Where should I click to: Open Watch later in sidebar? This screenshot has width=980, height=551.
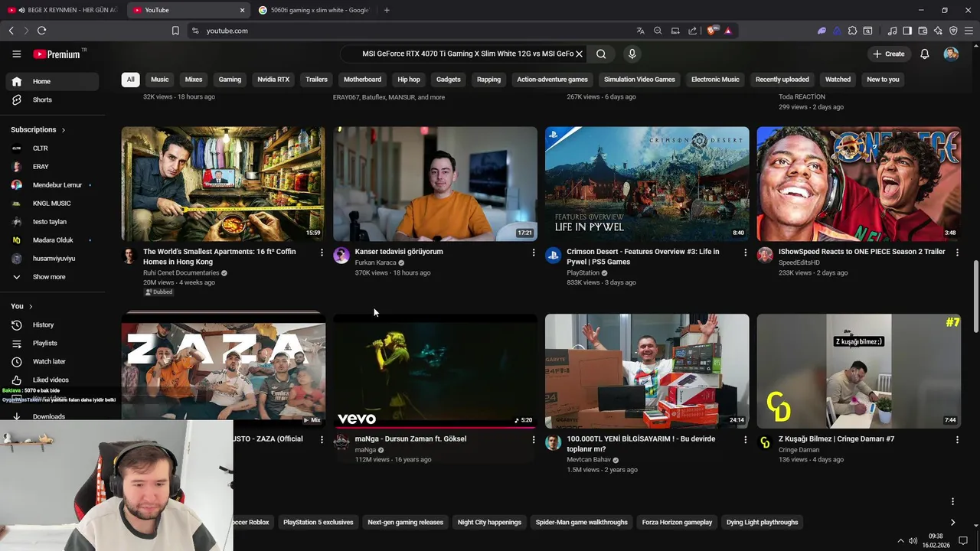(54, 361)
